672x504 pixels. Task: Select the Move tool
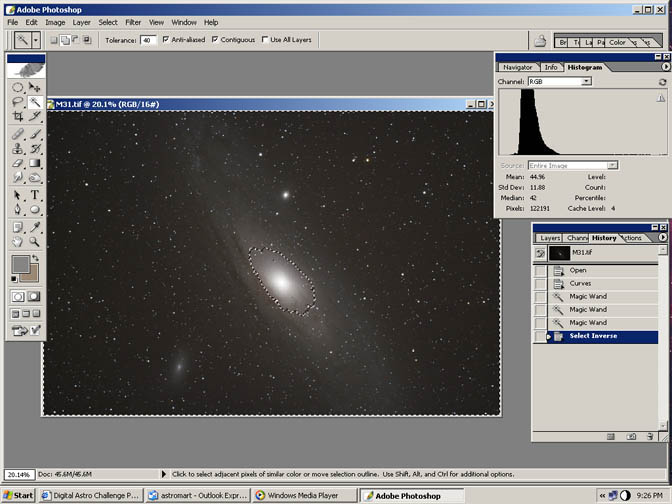[35, 87]
